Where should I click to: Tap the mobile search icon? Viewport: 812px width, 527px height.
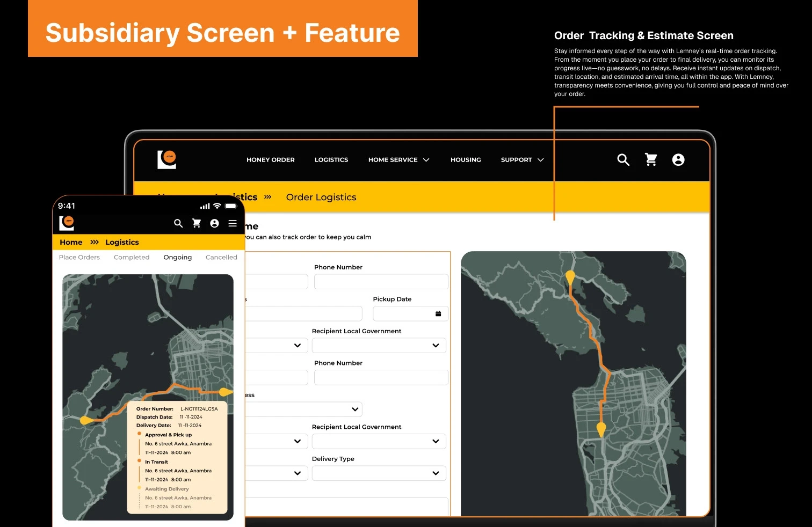[x=178, y=223]
